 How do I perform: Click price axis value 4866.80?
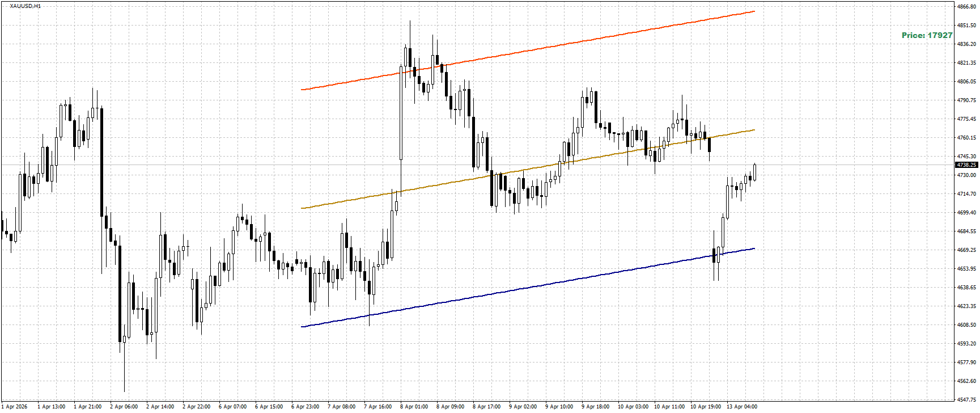tap(966, 7)
